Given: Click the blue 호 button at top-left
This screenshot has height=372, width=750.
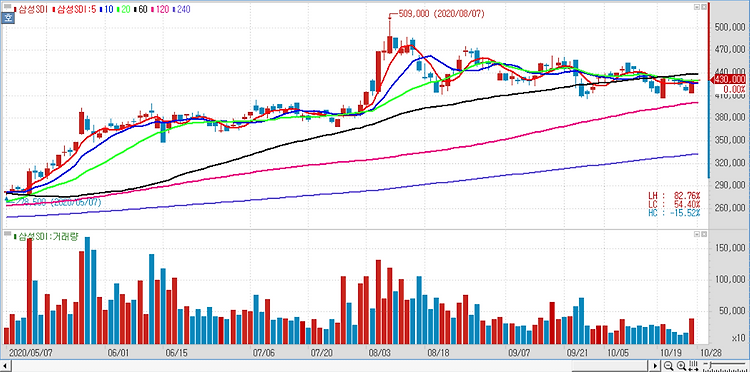Looking at the screenshot, I should [x=7, y=18].
